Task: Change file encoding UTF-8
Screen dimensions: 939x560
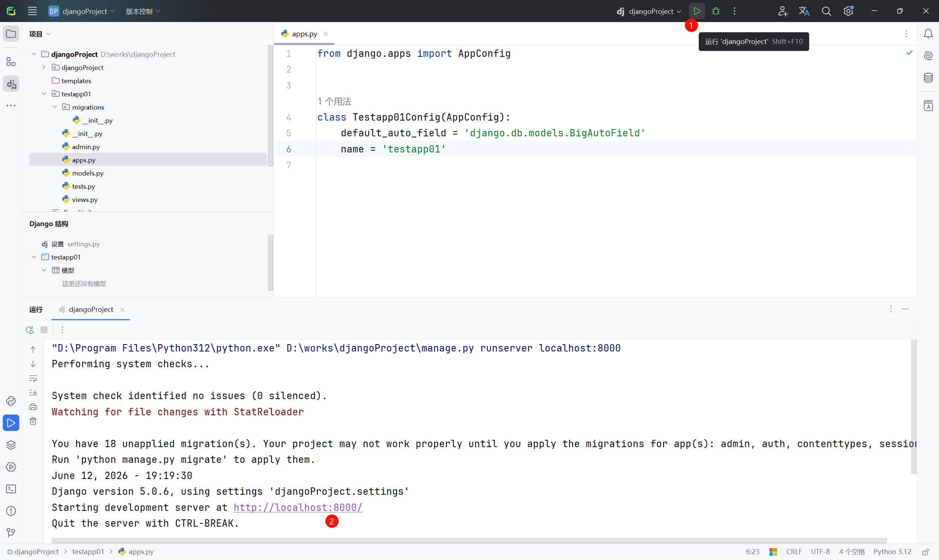Action: (821, 552)
